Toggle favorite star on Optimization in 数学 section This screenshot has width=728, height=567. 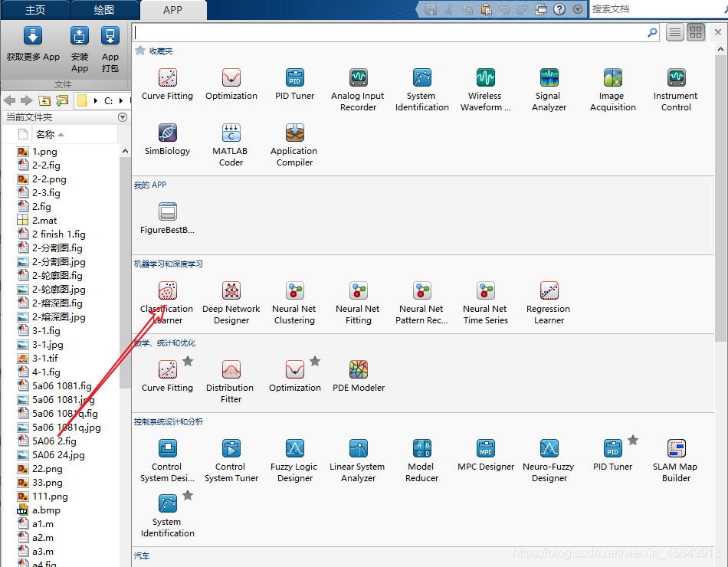[315, 361]
